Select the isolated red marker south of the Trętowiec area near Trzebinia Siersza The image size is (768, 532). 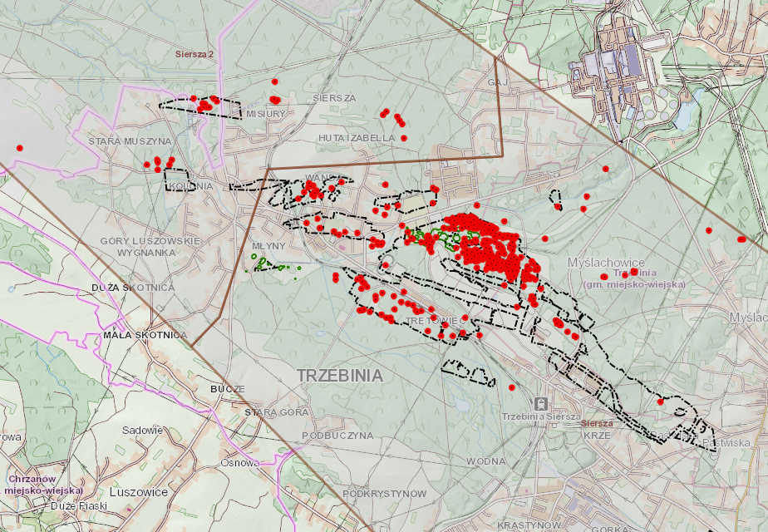coord(512,387)
